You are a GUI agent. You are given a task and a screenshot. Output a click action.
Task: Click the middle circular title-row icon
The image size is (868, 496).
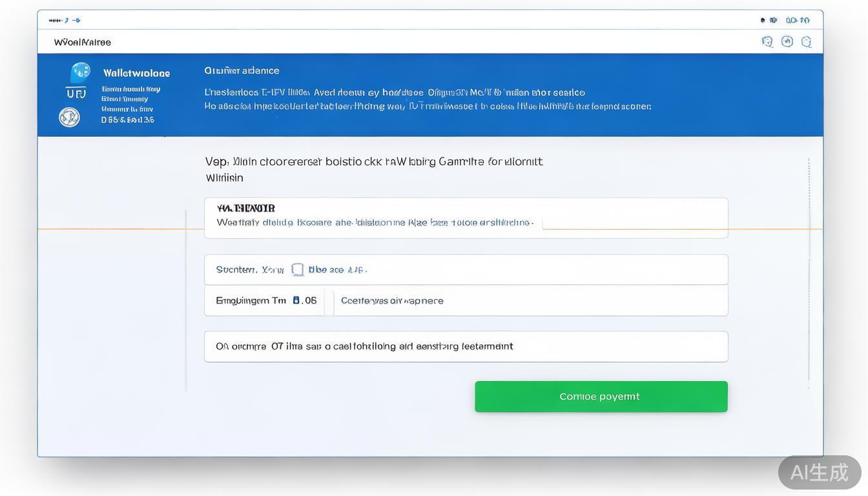tap(787, 41)
